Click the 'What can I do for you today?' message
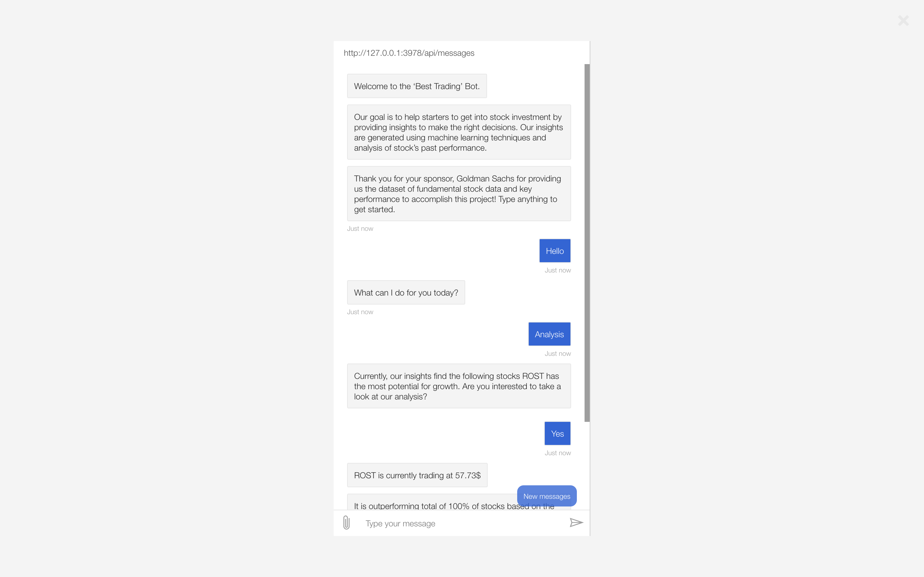The height and width of the screenshot is (577, 924). (406, 292)
